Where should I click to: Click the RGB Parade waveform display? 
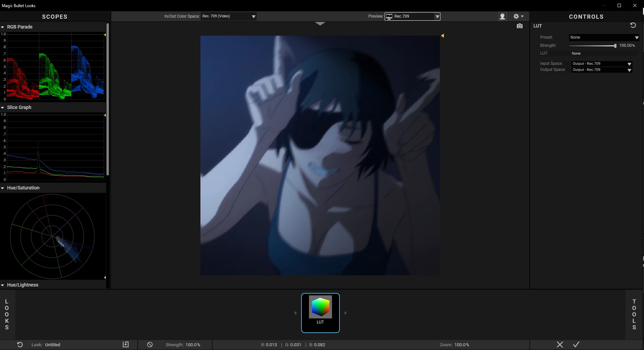55,66
